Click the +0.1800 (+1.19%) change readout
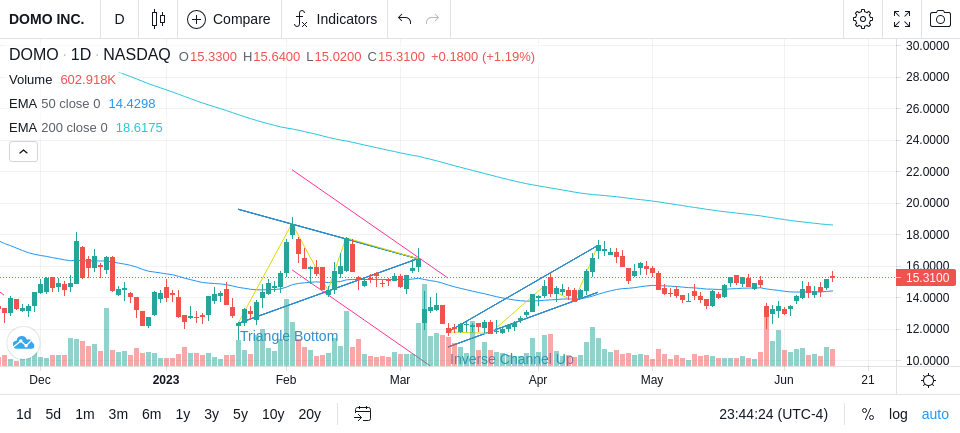960x433 pixels. coord(482,57)
